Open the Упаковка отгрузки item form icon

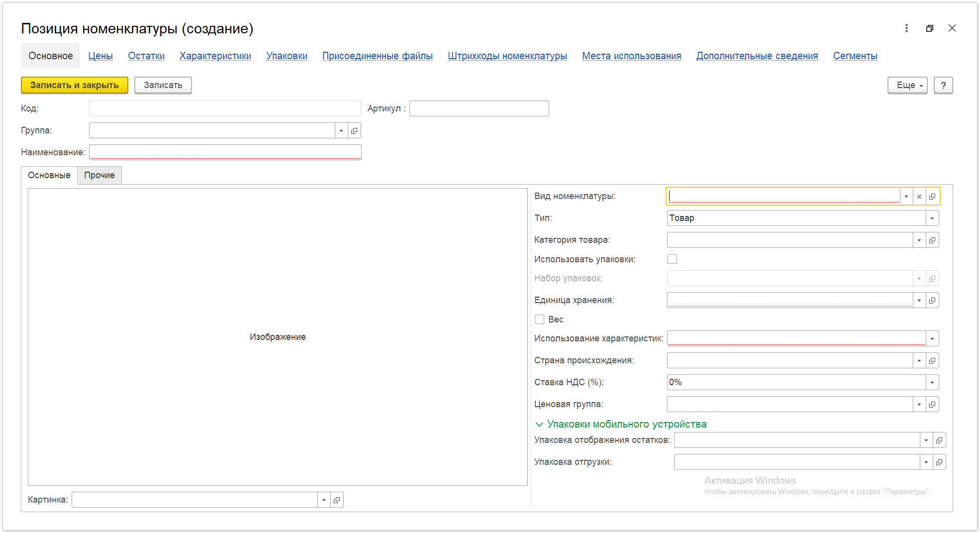pyautogui.click(x=939, y=462)
